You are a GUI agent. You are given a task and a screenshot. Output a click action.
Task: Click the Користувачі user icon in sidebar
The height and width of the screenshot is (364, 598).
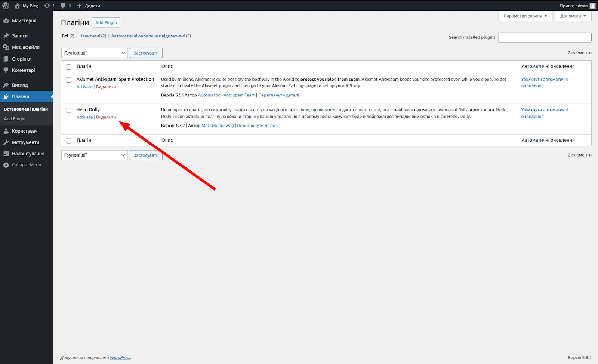6,131
